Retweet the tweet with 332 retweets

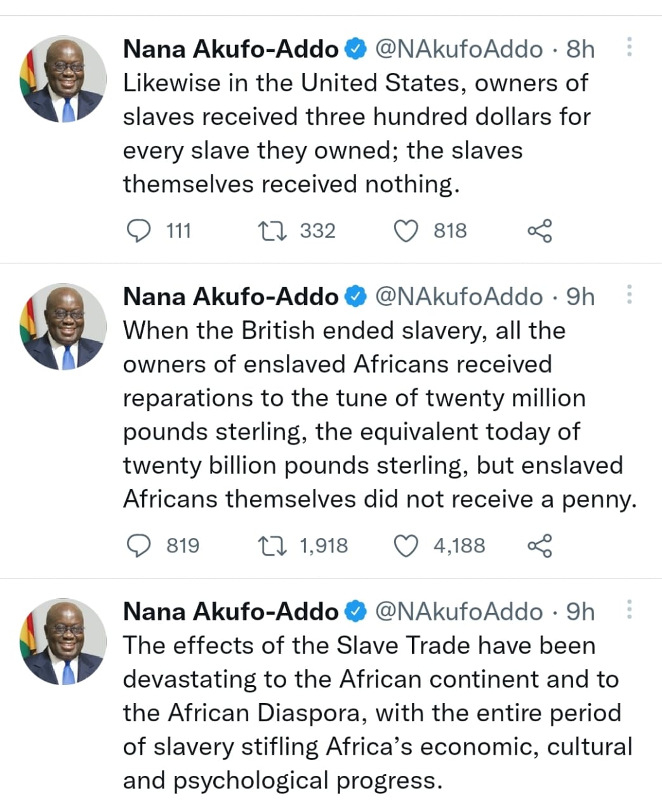(273, 230)
